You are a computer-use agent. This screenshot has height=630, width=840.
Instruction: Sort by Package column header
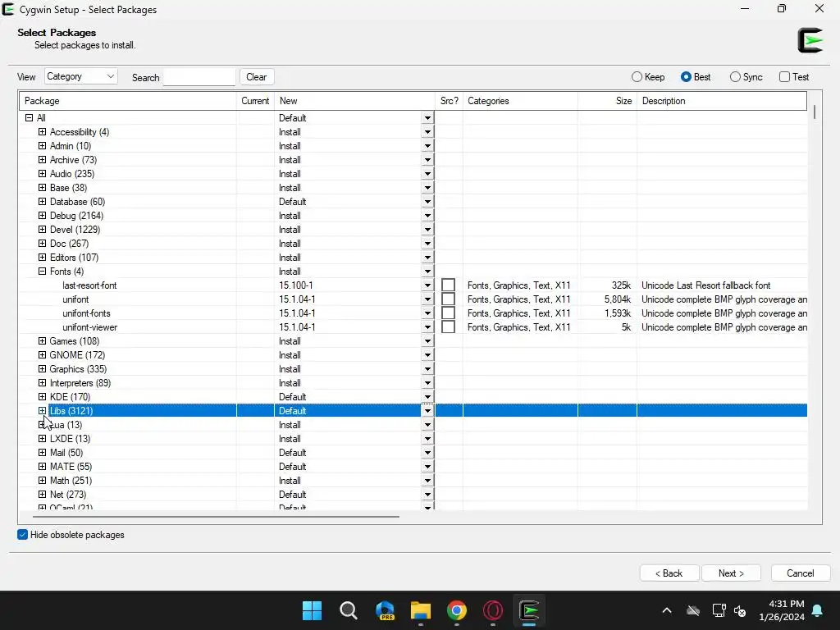(128, 101)
